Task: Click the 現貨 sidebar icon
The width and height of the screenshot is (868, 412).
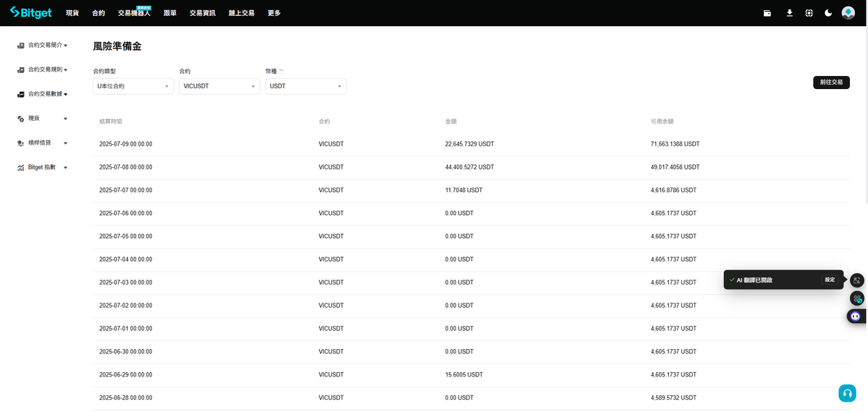Action: pos(22,118)
